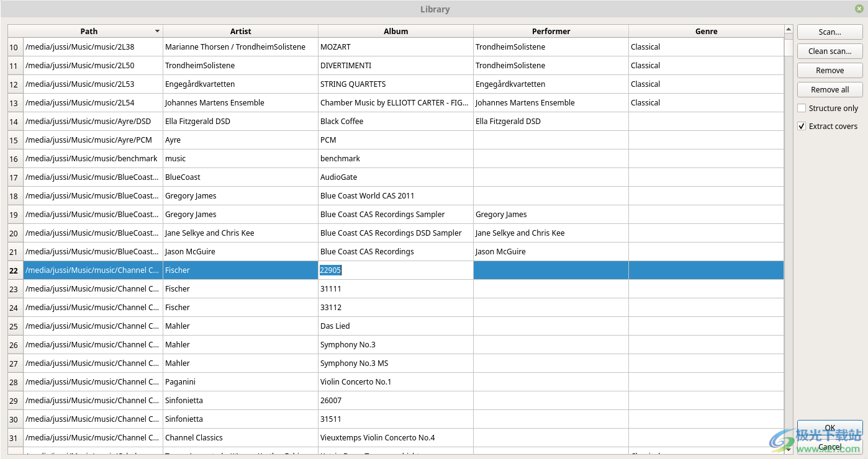The image size is (868, 459).
Task: Select artist cell Johannes Martens Ensemble
Action: pyautogui.click(x=241, y=103)
